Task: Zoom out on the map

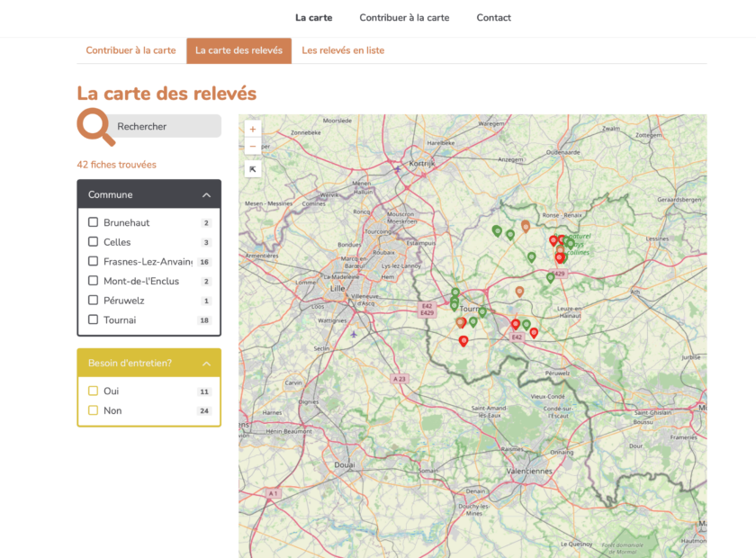Action: pos(253,146)
